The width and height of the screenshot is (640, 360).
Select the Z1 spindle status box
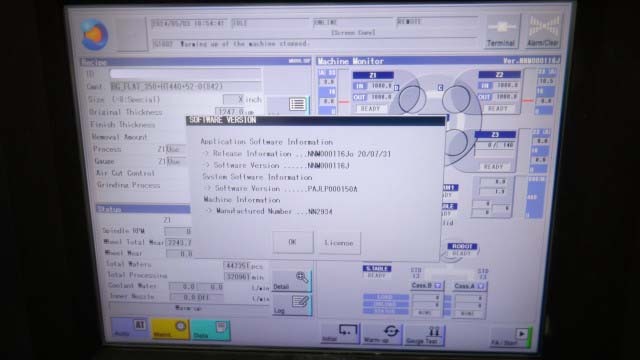click(373, 92)
